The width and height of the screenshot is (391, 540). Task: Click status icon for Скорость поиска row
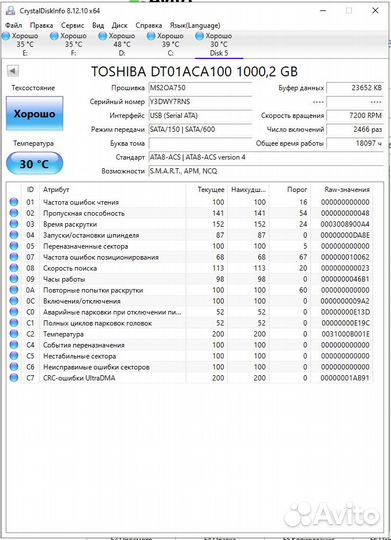click(14, 268)
